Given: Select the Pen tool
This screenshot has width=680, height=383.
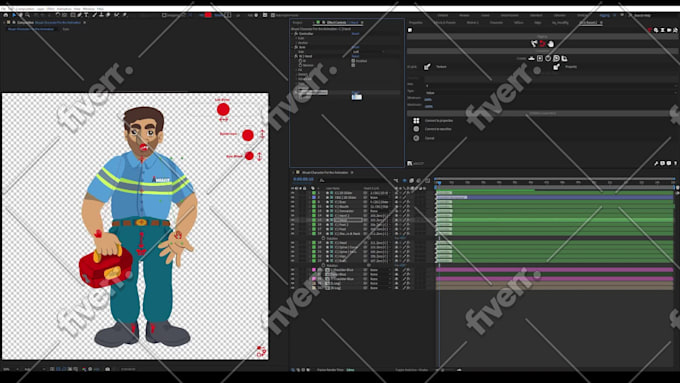Looking at the screenshot, I should click(x=79, y=15).
